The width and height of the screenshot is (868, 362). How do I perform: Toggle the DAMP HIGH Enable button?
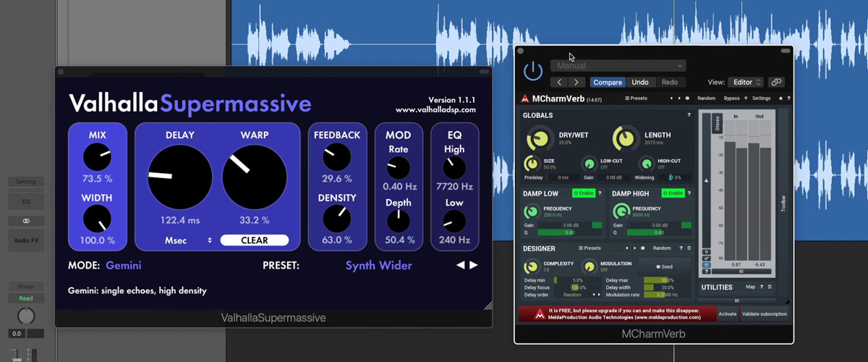[x=673, y=193]
